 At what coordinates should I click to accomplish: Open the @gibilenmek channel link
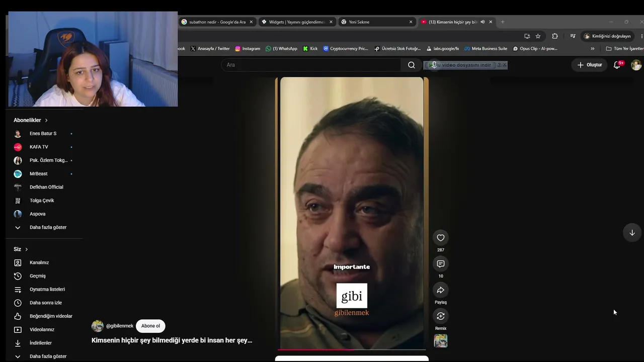[120, 326]
